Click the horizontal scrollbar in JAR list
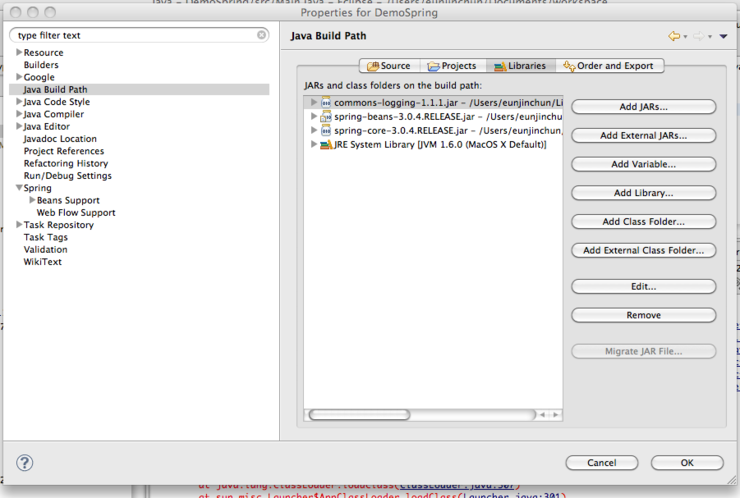This screenshot has height=498, width=740. coord(360,414)
